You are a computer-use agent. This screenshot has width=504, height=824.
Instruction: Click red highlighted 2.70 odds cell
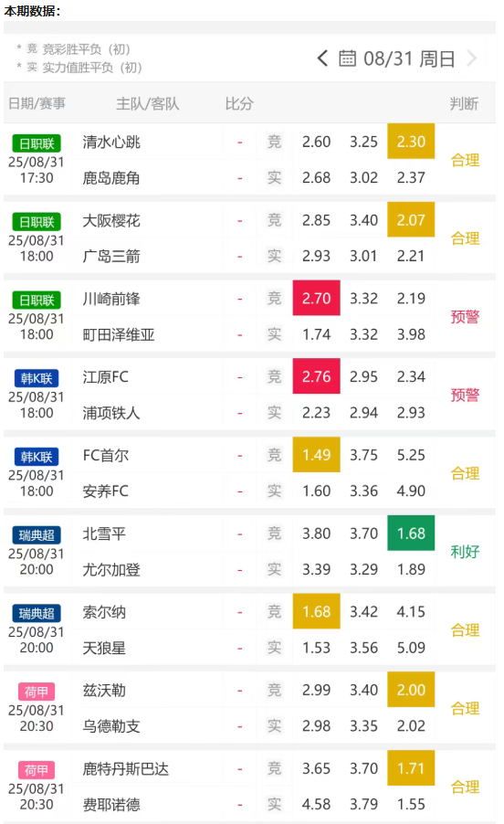tap(317, 298)
